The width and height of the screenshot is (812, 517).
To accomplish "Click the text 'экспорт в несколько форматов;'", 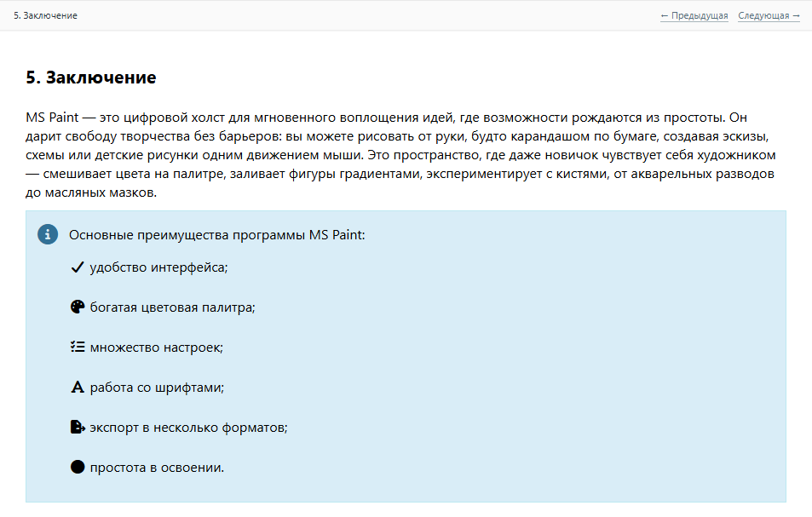I will point(188,427).
